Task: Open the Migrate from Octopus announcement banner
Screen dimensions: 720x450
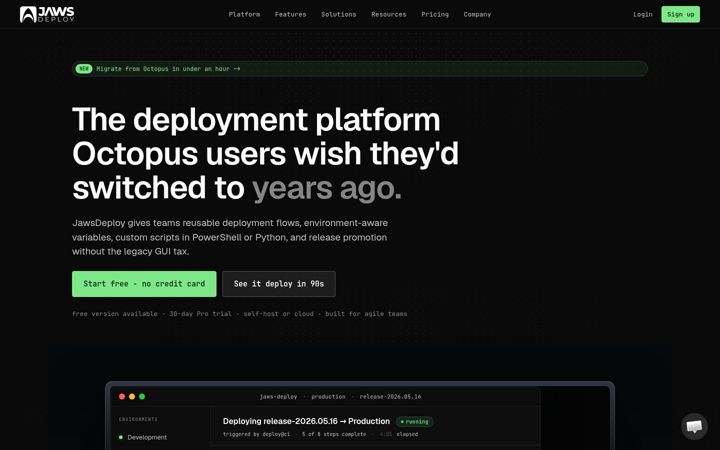Action: pyautogui.click(x=360, y=69)
